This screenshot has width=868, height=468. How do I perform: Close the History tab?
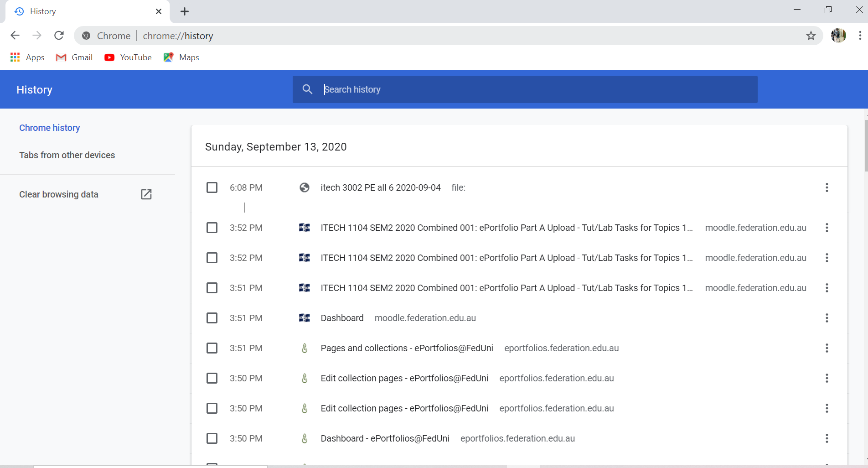click(159, 11)
